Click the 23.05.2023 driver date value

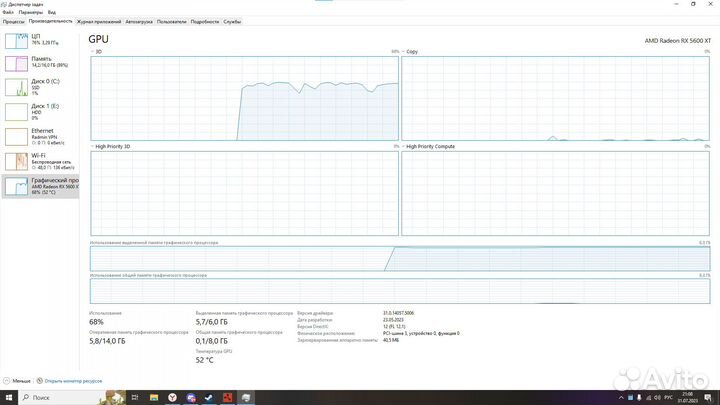[393, 320]
